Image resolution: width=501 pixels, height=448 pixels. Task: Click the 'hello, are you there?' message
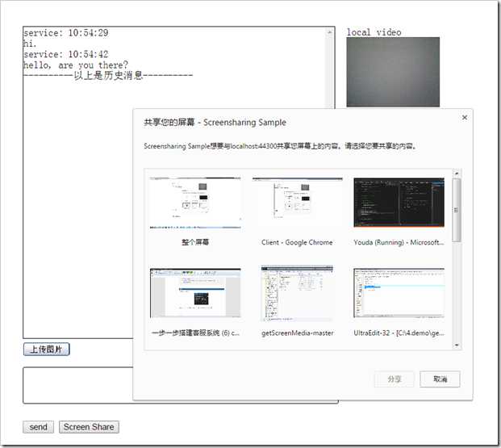click(76, 65)
